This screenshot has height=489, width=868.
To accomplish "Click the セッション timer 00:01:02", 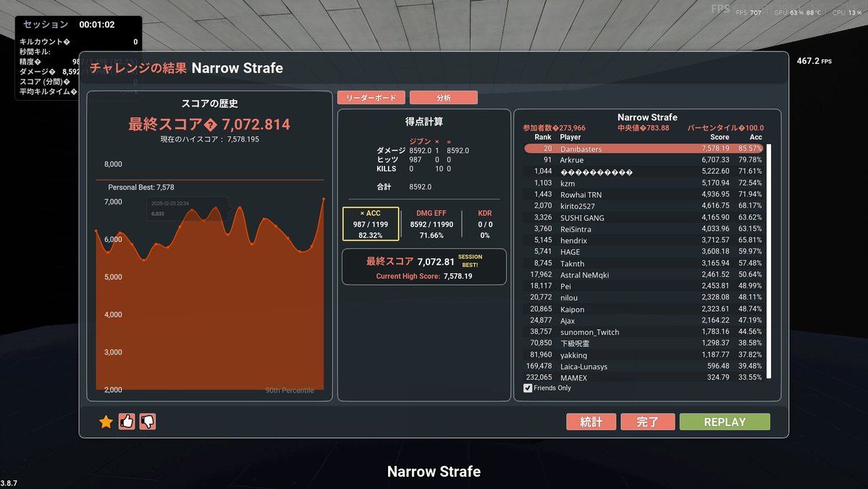I will pos(69,25).
